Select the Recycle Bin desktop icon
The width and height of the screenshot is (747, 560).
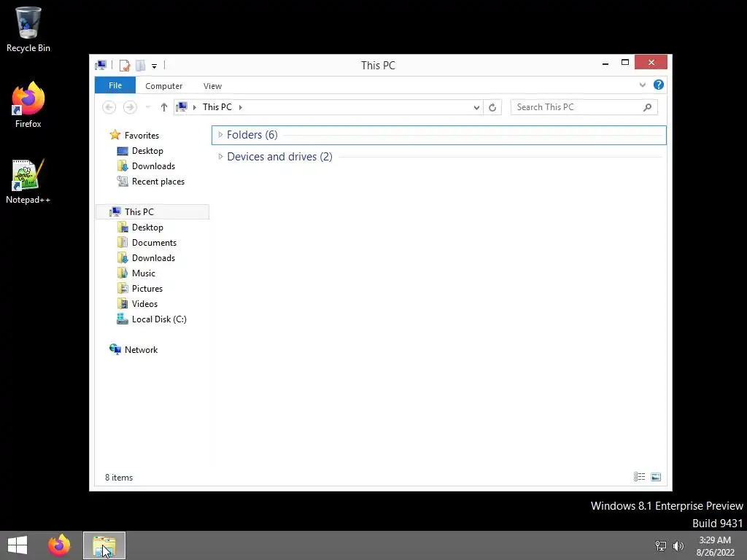pyautogui.click(x=28, y=29)
